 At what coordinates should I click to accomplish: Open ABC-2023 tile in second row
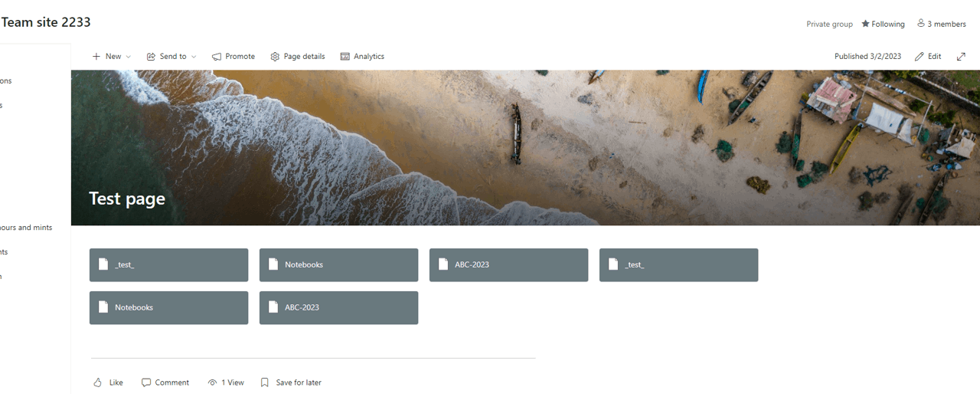click(338, 308)
